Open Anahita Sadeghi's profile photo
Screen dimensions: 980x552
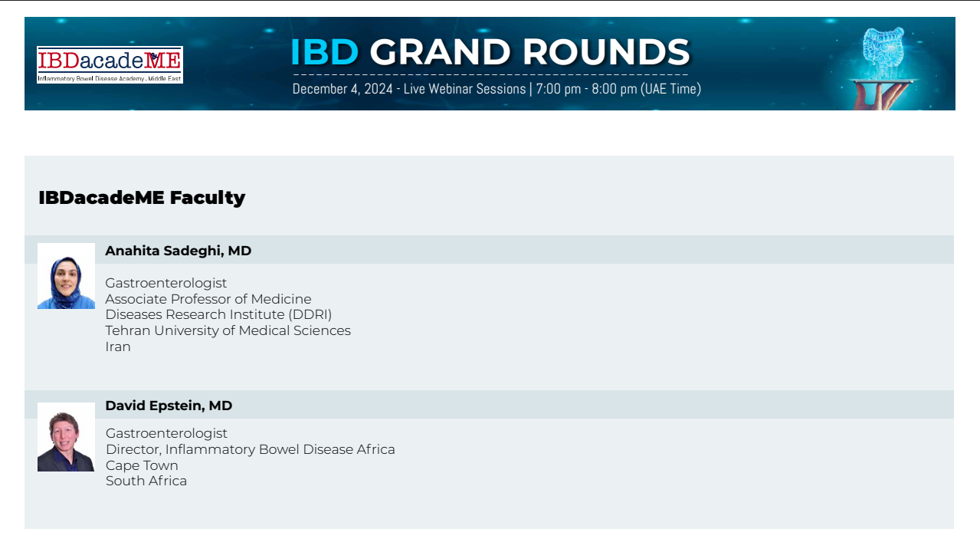(x=66, y=276)
